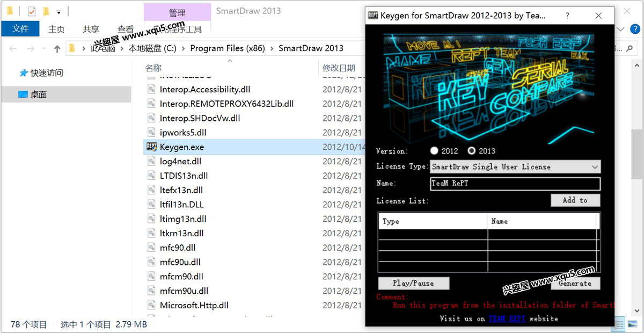Click SmartDraw 2013 breadcrumb in address bar
The image size is (644, 333).
click(311, 48)
